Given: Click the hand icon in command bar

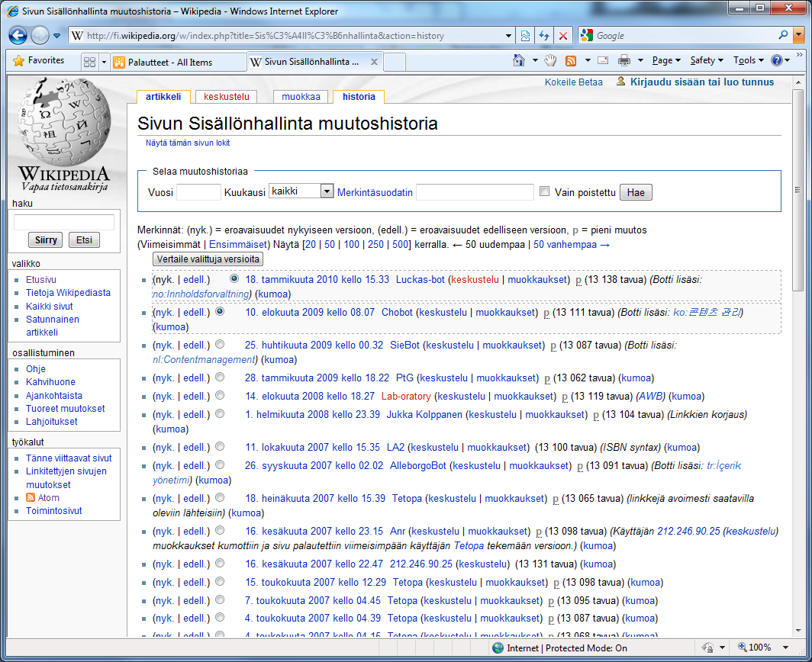Looking at the screenshot, I should click(x=550, y=60).
